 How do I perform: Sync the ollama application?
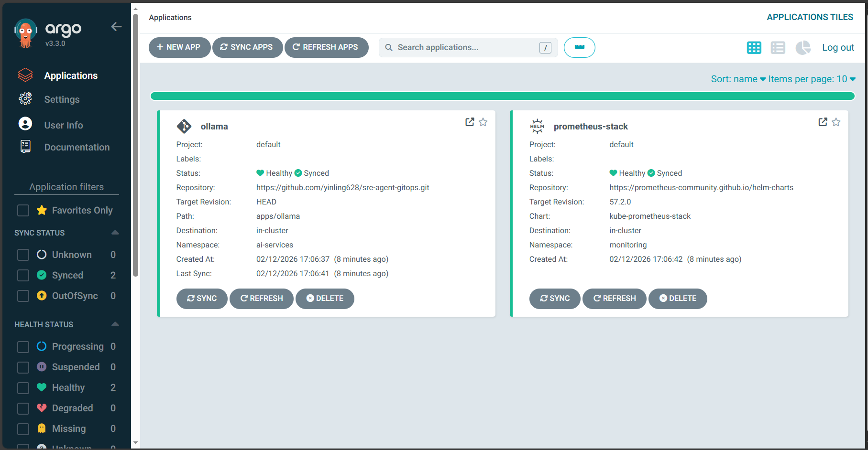[x=202, y=299]
